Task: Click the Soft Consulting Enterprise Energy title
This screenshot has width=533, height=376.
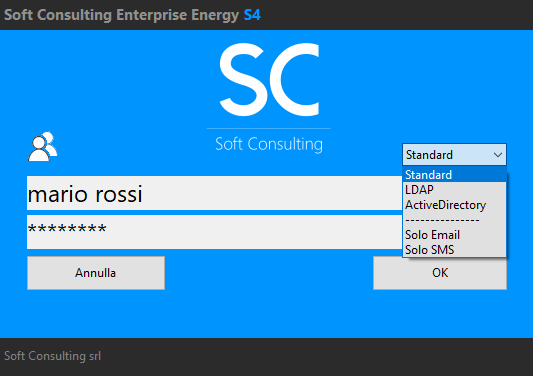Action: [121, 15]
